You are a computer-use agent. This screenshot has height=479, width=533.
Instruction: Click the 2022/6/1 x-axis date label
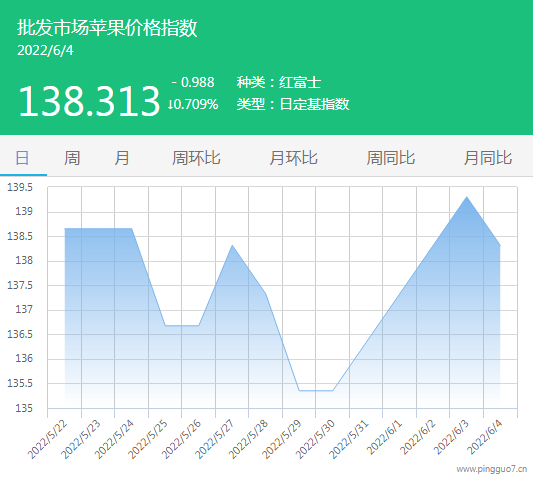tap(384, 438)
